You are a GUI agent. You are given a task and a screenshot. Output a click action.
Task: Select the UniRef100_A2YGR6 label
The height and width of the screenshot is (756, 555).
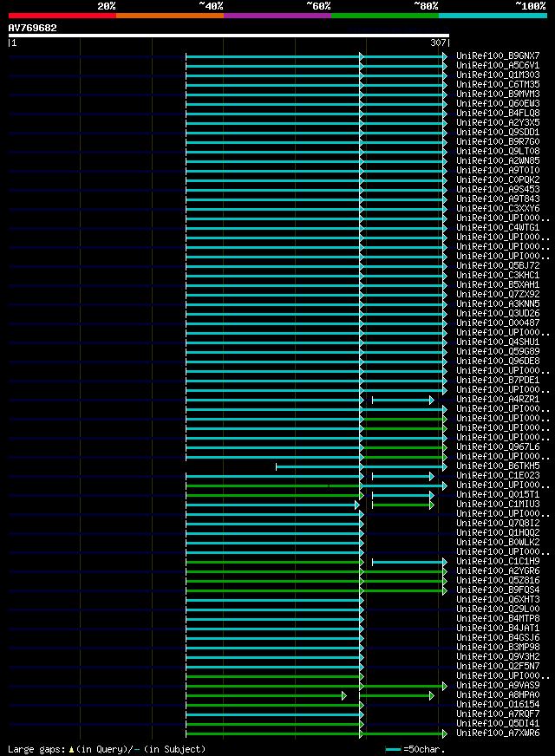pyautogui.click(x=498, y=571)
